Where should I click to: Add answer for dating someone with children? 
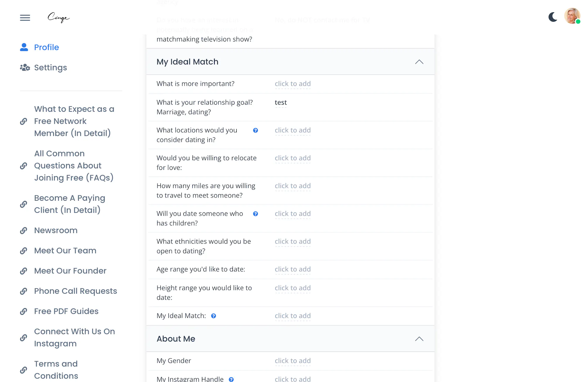point(293,214)
